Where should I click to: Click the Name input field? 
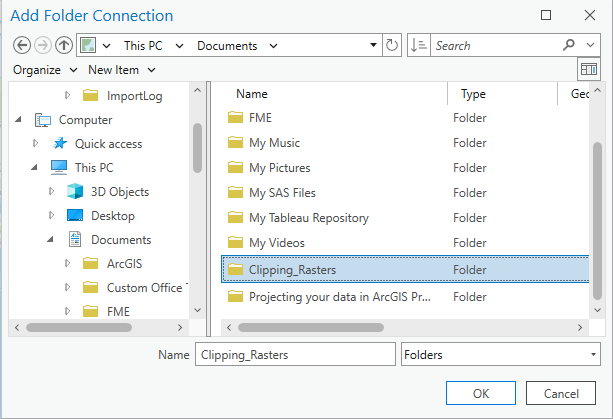coord(295,354)
